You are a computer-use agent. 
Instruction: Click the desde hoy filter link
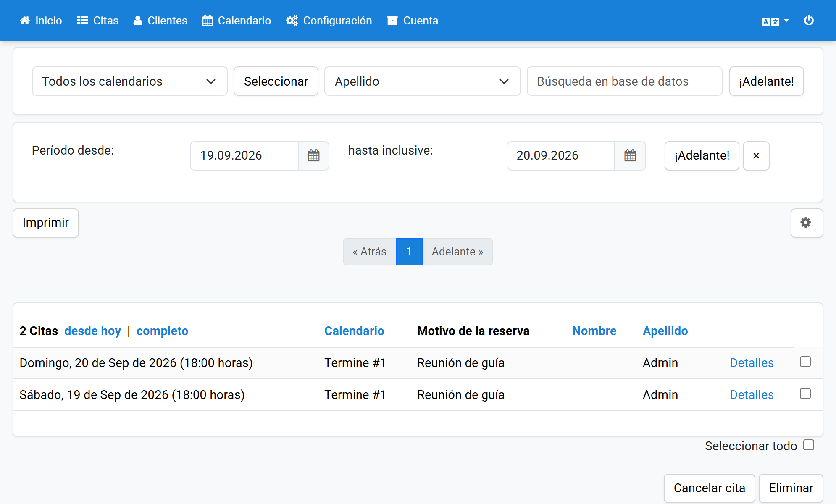(93, 331)
